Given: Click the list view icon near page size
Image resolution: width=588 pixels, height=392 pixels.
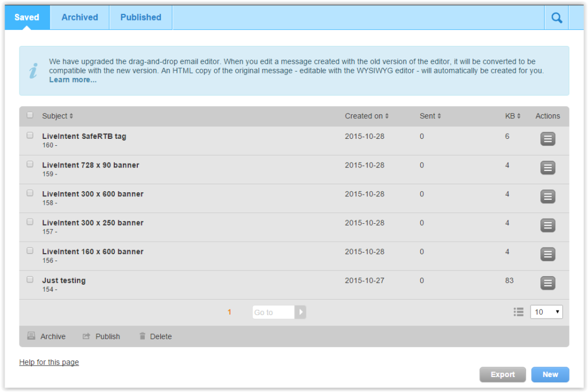Looking at the screenshot, I should (x=519, y=312).
